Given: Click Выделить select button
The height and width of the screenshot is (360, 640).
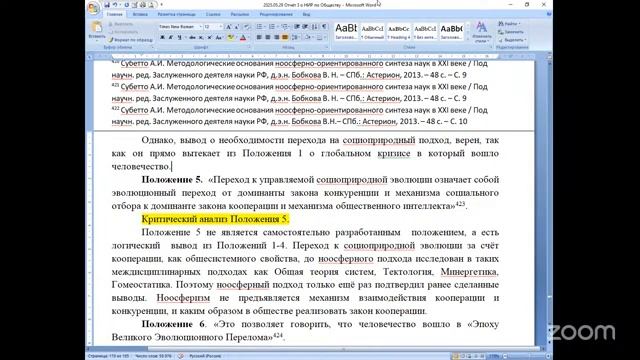Looking at the screenshot, I should click(512, 40).
